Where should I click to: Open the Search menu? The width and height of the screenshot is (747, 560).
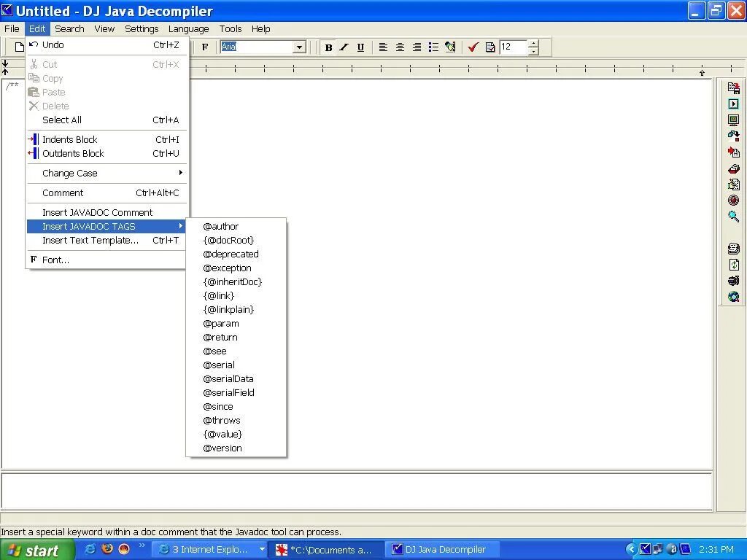click(69, 28)
